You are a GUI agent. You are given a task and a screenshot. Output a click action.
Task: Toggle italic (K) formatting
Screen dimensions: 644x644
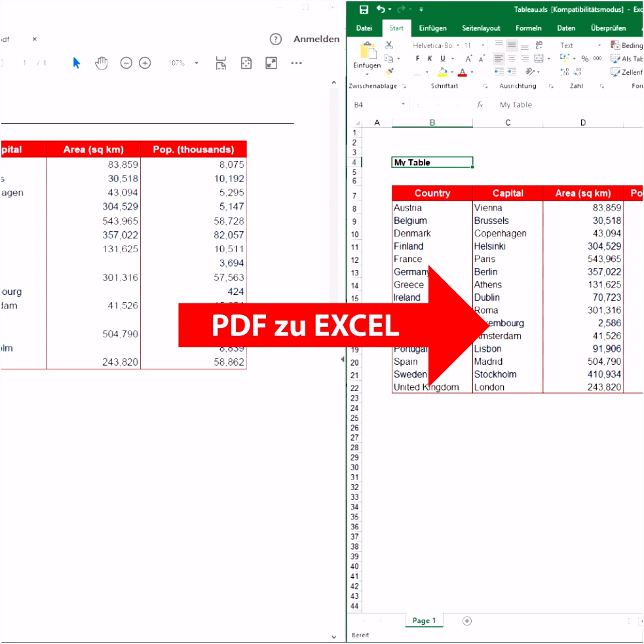tap(430, 59)
